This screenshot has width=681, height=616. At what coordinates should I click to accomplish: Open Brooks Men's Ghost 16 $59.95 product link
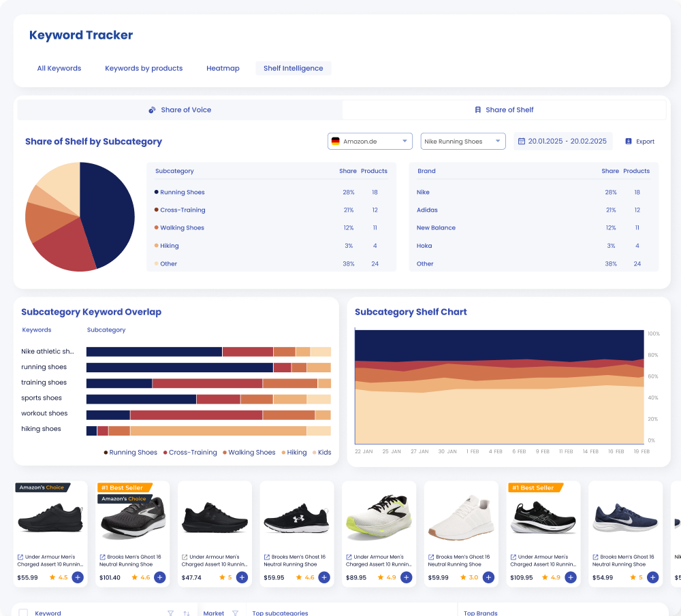click(x=294, y=560)
